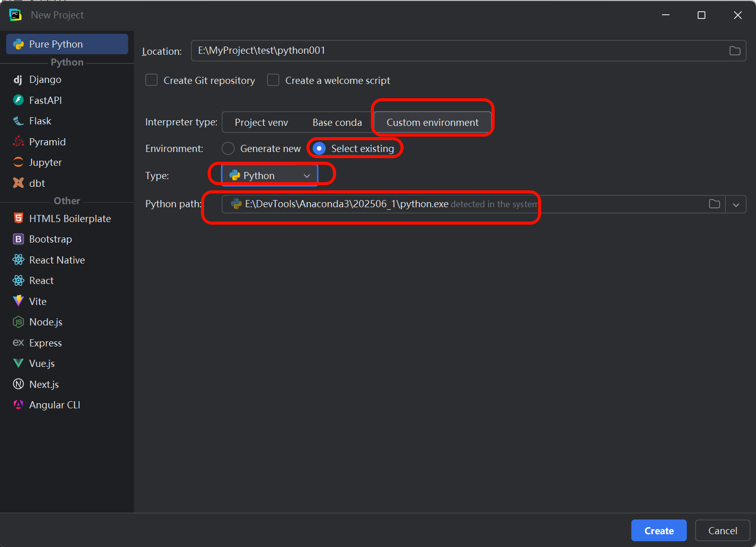The width and height of the screenshot is (756, 547).
Task: Click the Create button
Action: 659,531
